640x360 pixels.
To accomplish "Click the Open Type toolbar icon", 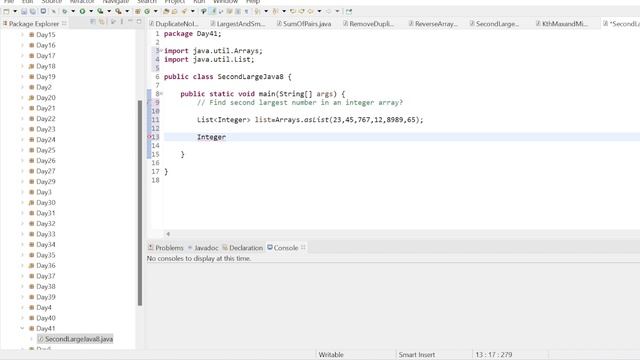I will pos(166,11).
